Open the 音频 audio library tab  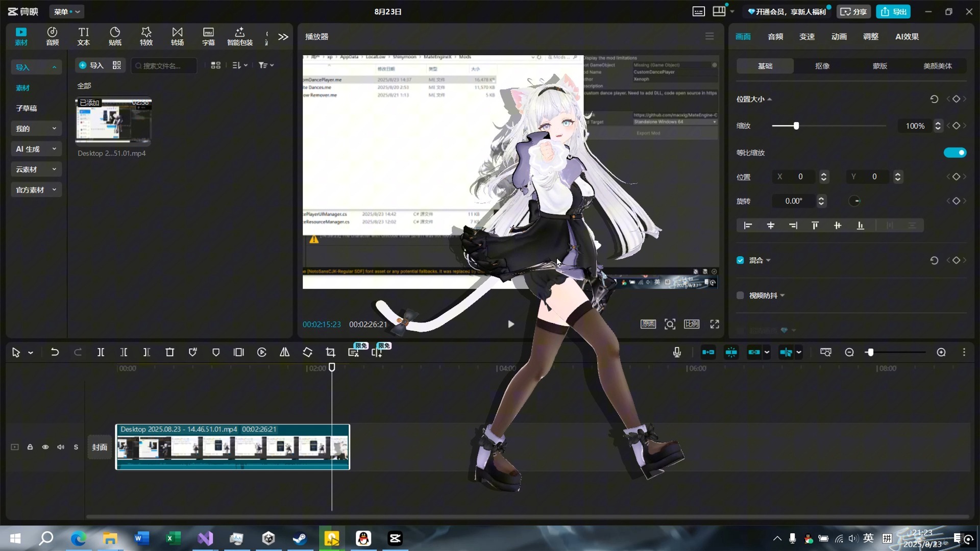(52, 36)
